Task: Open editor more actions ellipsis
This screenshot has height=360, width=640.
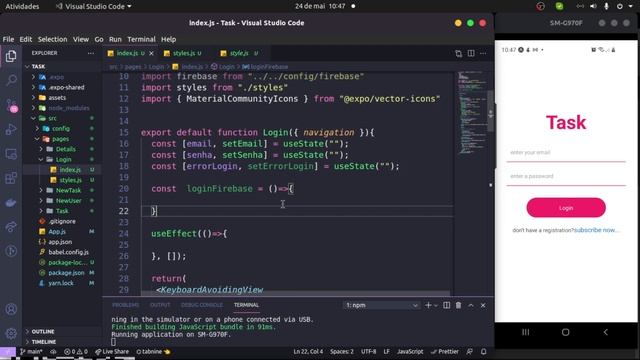Action: (x=483, y=53)
